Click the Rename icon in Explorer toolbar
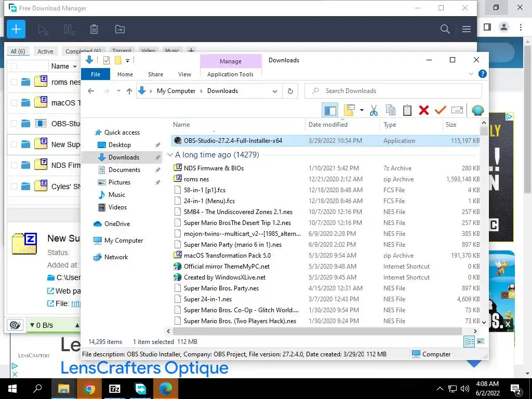 point(457,110)
